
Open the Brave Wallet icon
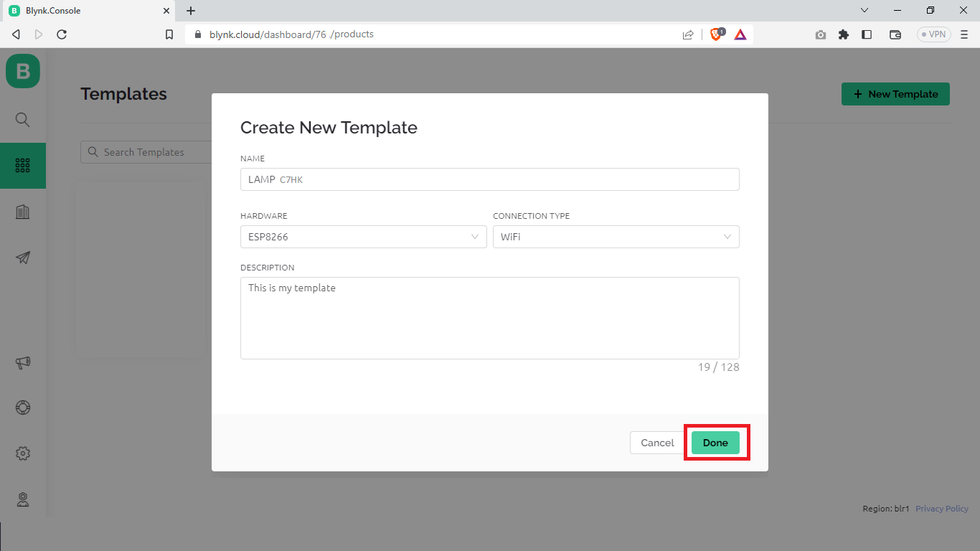pyautogui.click(x=895, y=34)
